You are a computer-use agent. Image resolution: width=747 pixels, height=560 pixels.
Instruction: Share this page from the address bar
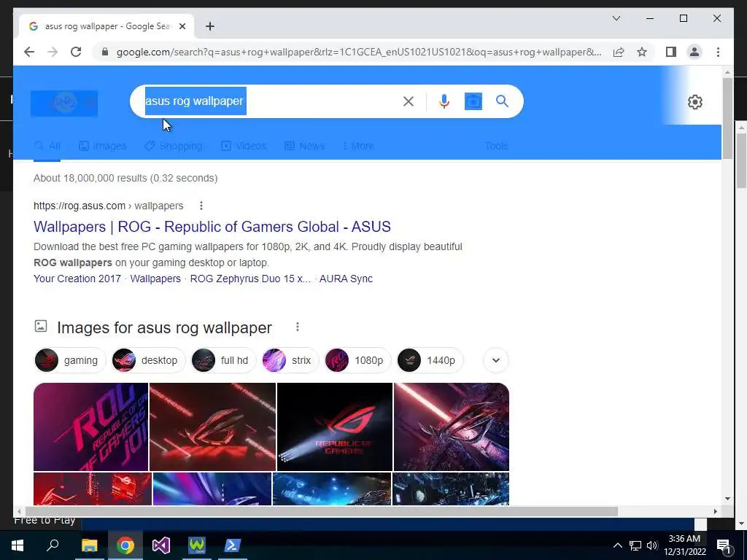619,52
